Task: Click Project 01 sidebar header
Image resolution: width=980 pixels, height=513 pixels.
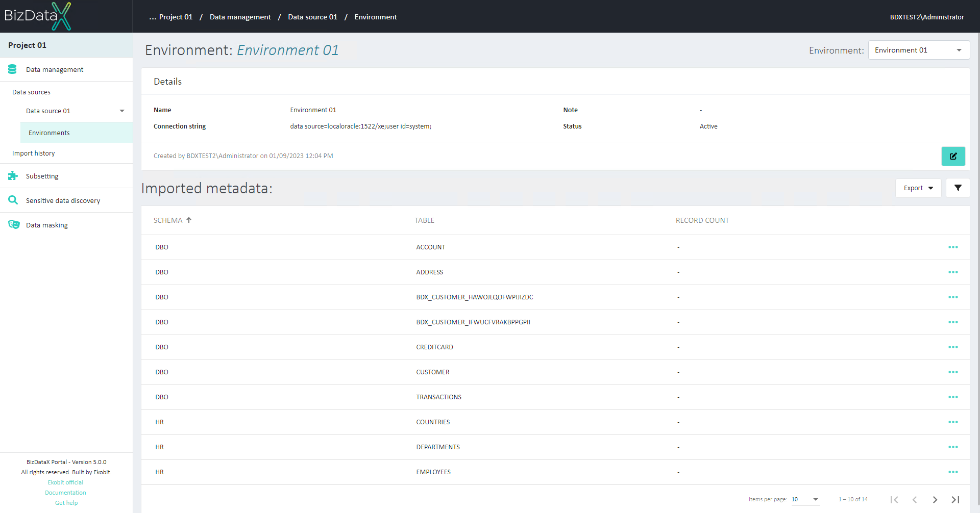Action: [66, 45]
